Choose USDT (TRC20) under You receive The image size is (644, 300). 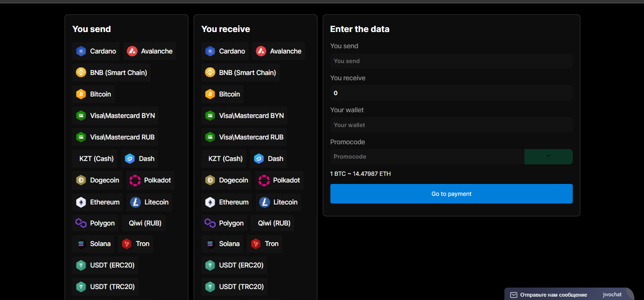(x=234, y=287)
